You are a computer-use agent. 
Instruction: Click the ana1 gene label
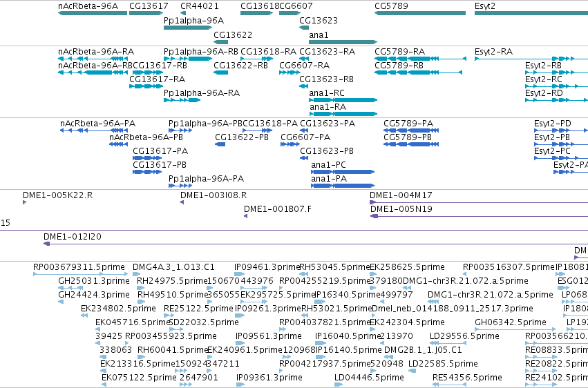319,35
